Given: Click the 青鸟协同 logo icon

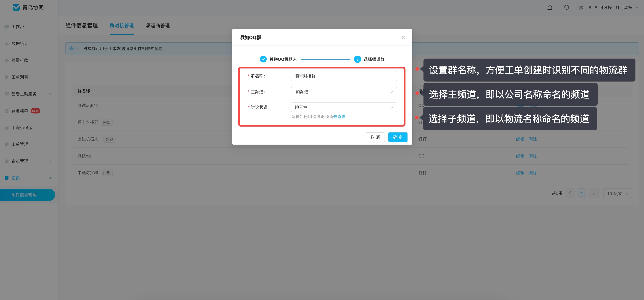Looking at the screenshot, I should [x=16, y=7].
